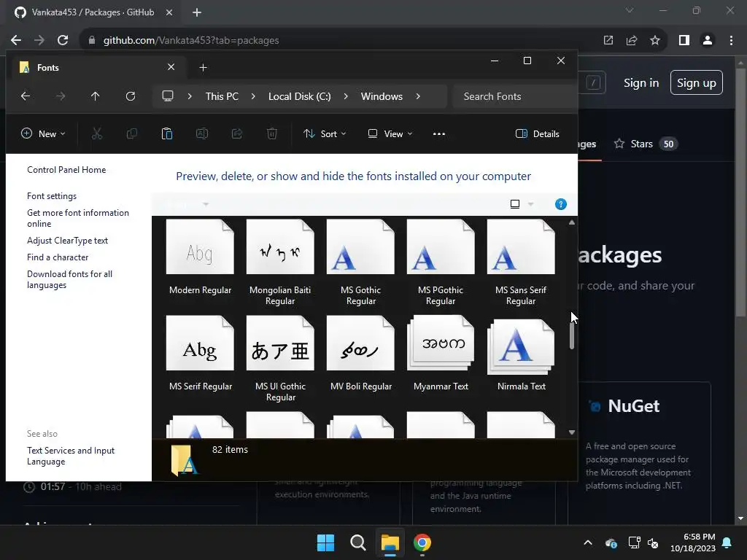Go up one folder level
Image resolution: width=747 pixels, height=560 pixels.
coord(96,96)
